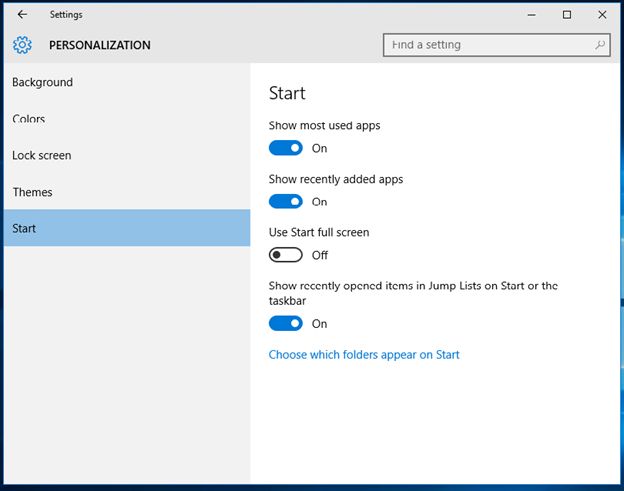Go to Lock screen settings
The height and width of the screenshot is (491, 624).
click(42, 155)
